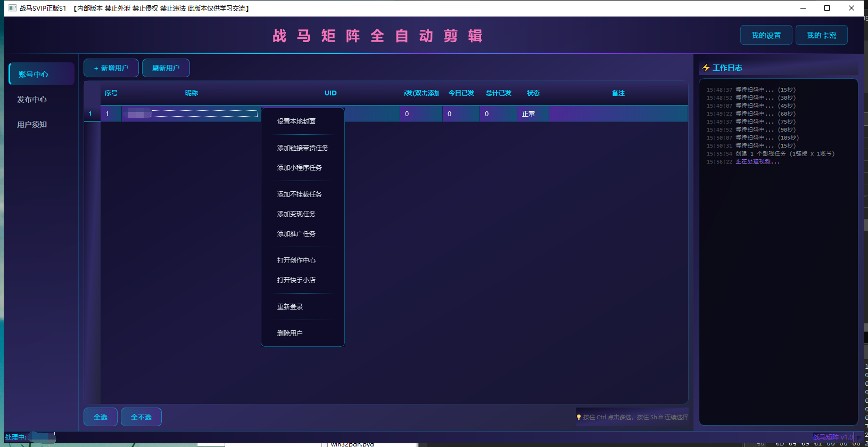Choose 添加变现任务 from the menu
The height and width of the screenshot is (447, 868).
pos(296,214)
